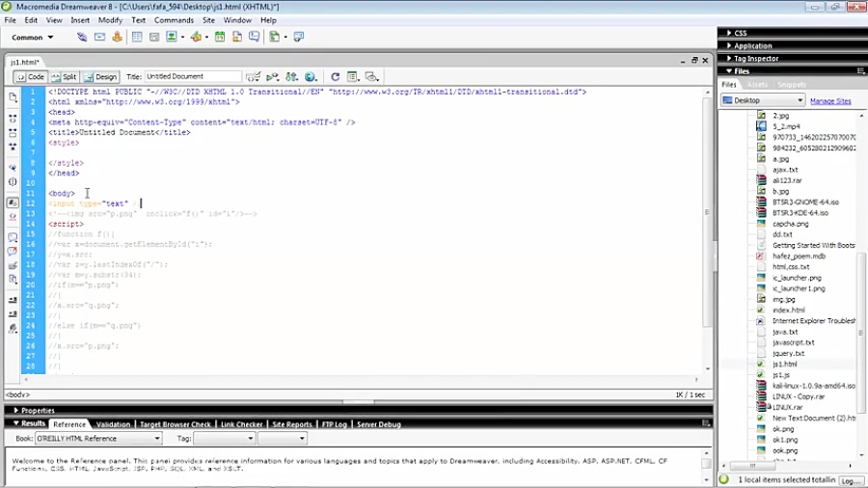Switch to Split view

coord(64,77)
